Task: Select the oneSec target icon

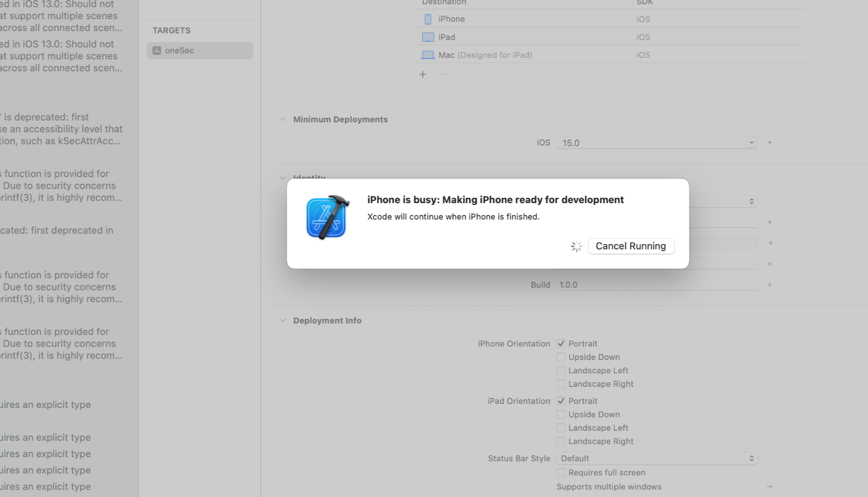Action: tap(157, 51)
